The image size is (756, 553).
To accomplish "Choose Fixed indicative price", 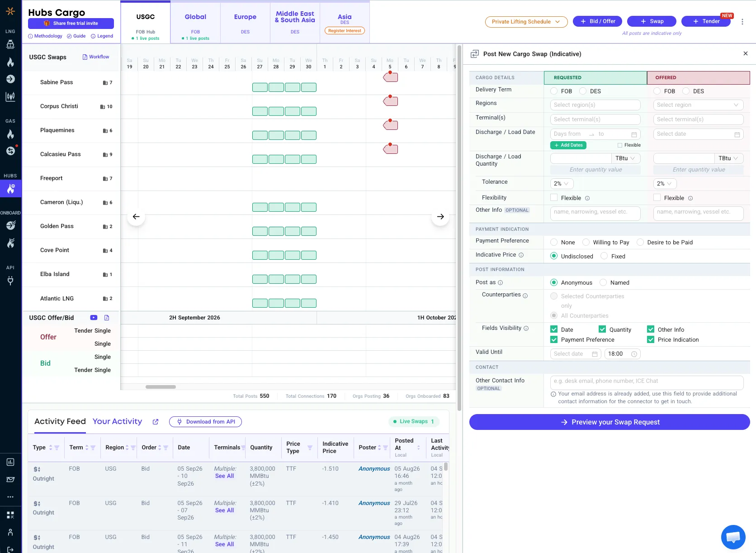I will [x=604, y=256].
